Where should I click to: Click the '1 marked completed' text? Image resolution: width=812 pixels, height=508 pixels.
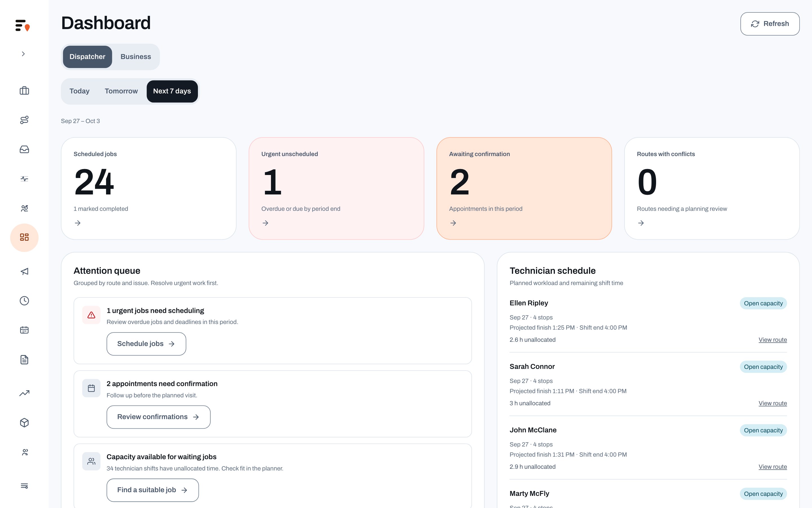pyautogui.click(x=101, y=209)
